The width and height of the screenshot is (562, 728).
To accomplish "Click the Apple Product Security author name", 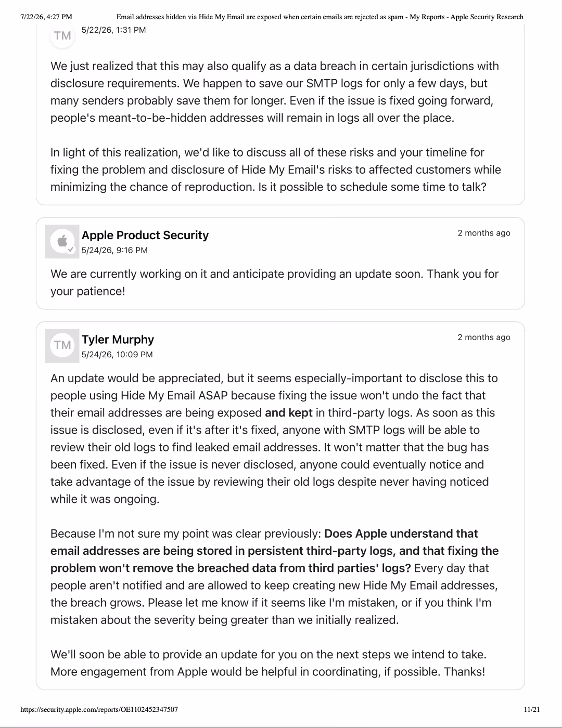I will tap(145, 235).
